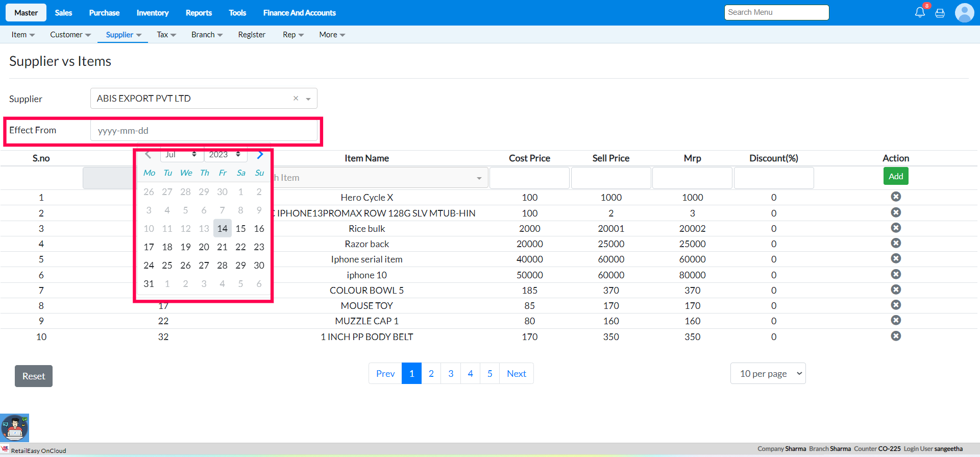Click the printer icon in header
Viewport: 980px width, 457px height.
tap(940, 13)
